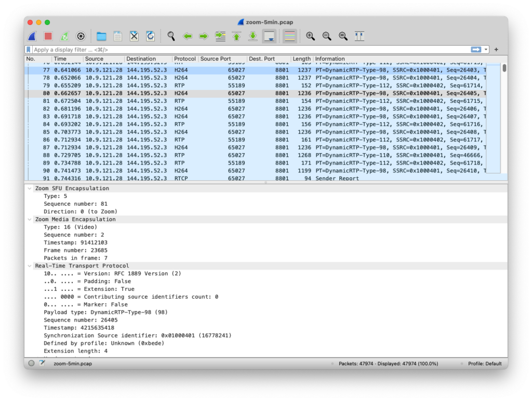
Task: Jump to first packet icon
Action: coord(236,36)
